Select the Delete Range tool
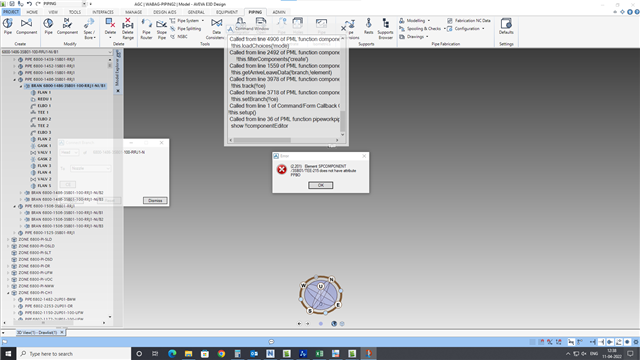 (x=128, y=29)
